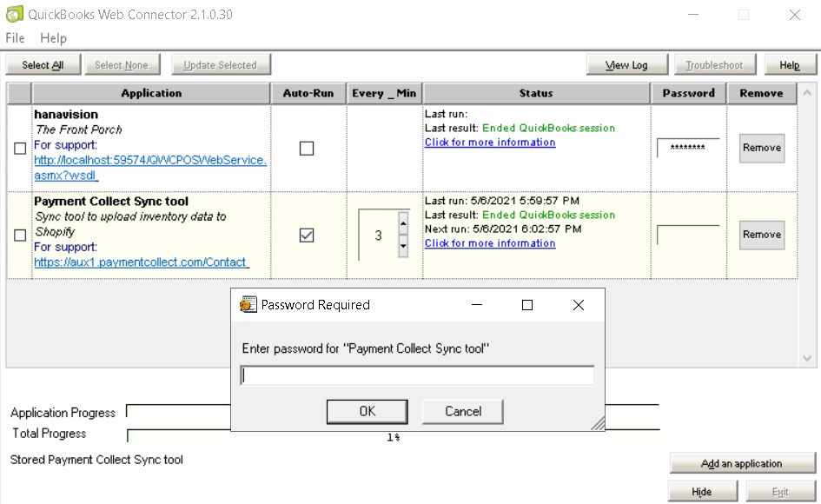Enable Auto-Run for hanavision
This screenshot has height=504, width=821.
pyautogui.click(x=307, y=149)
